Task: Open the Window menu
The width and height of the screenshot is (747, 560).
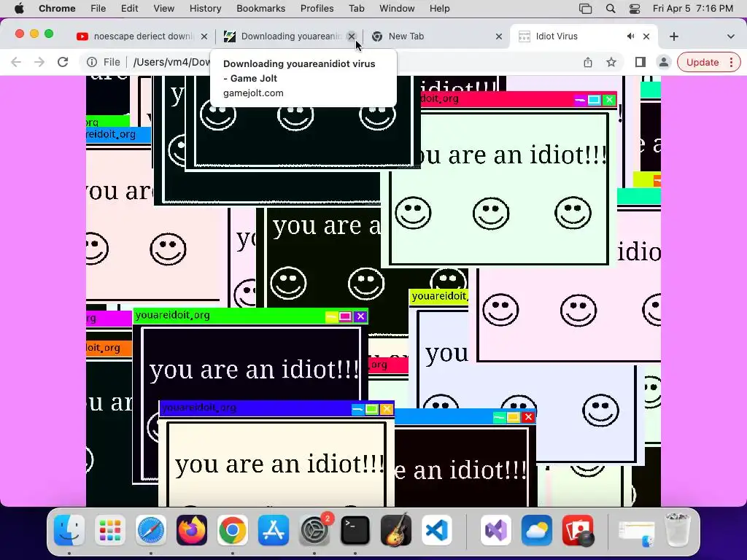Action: 397,8
